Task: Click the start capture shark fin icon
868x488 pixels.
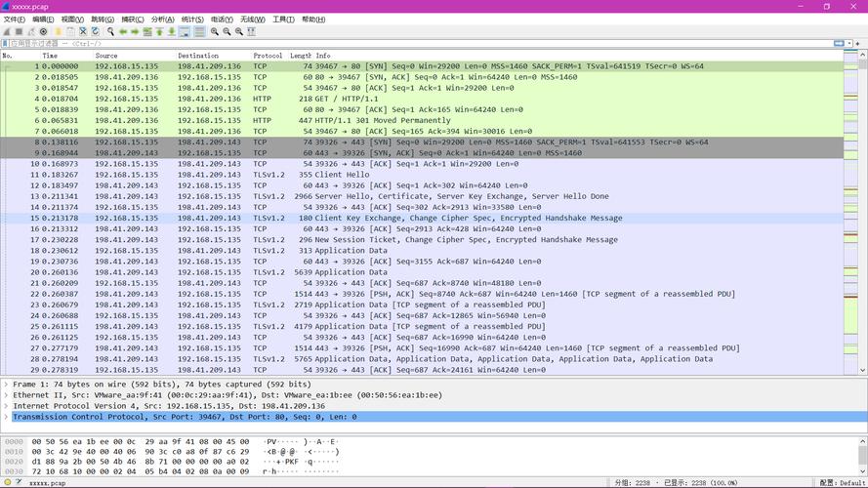Action: (x=7, y=32)
